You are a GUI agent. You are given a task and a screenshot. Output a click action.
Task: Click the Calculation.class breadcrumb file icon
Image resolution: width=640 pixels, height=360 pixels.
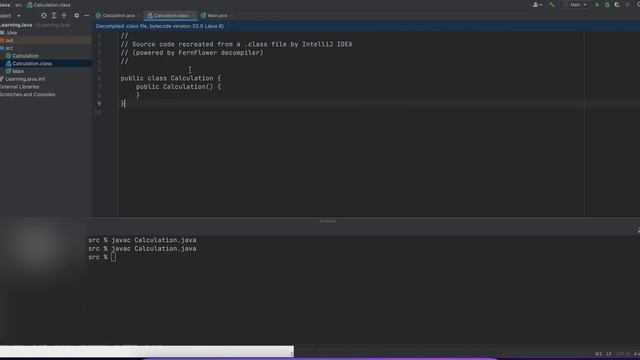[29, 5]
